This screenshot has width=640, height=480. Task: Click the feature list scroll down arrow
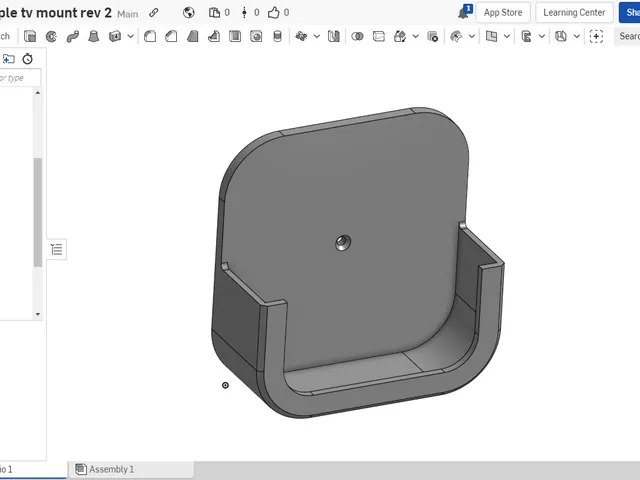click(38, 314)
